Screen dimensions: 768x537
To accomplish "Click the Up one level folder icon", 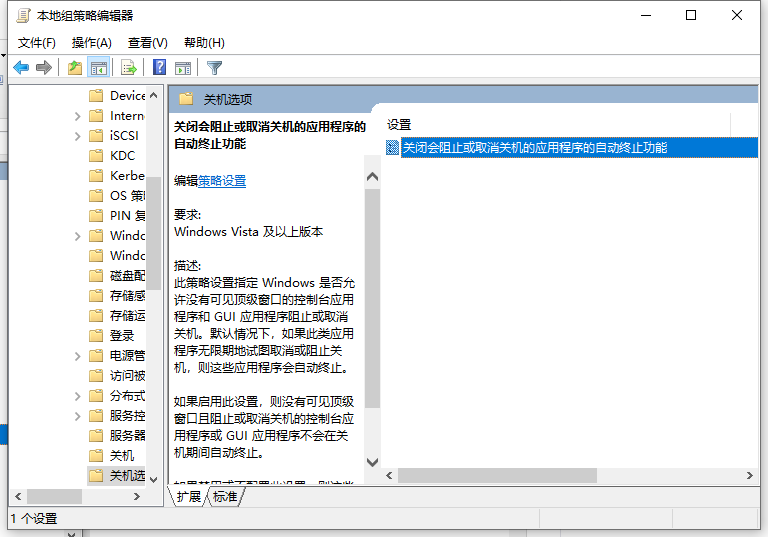I will point(74,67).
